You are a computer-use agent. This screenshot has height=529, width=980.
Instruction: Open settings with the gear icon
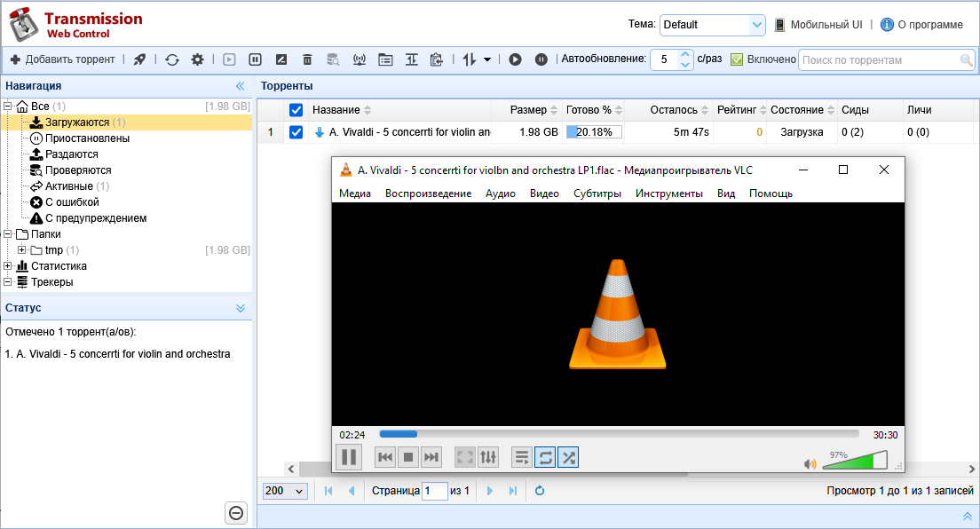click(197, 59)
